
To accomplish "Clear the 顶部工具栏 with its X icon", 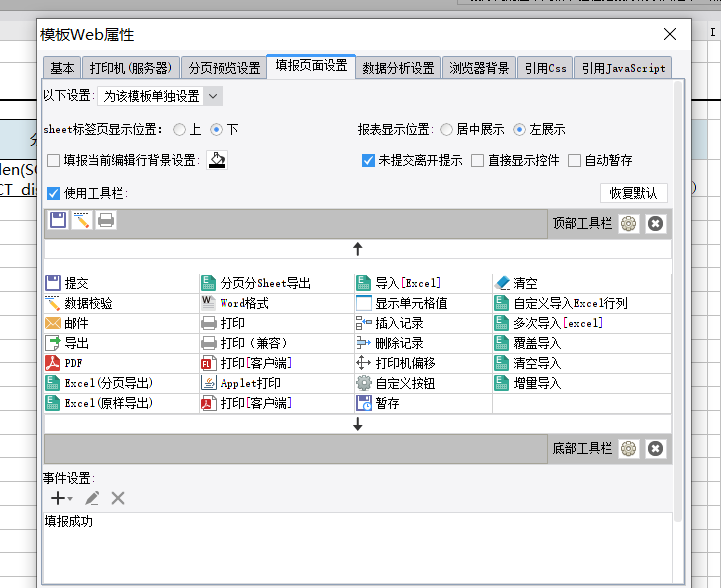I will tap(655, 224).
